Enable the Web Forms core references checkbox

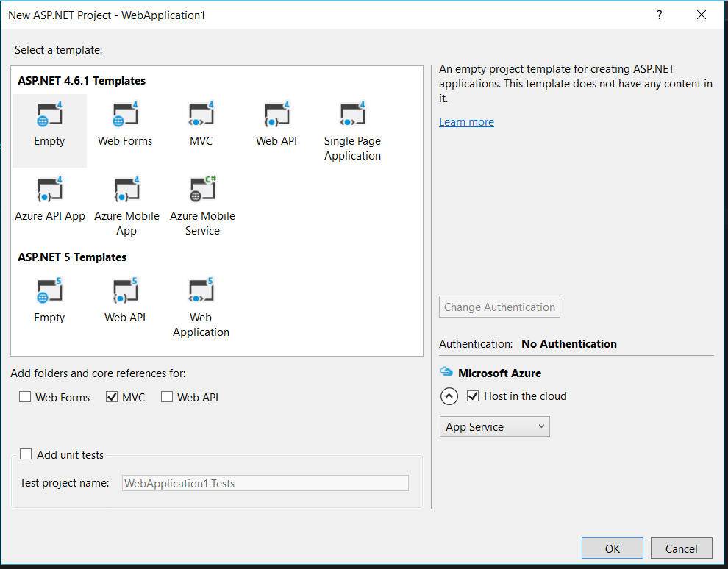[25, 397]
